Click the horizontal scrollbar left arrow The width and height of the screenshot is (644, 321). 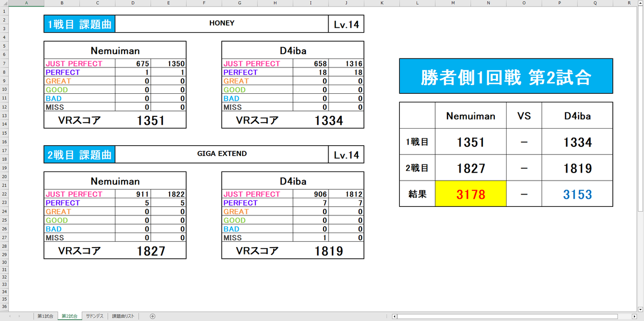(394, 316)
